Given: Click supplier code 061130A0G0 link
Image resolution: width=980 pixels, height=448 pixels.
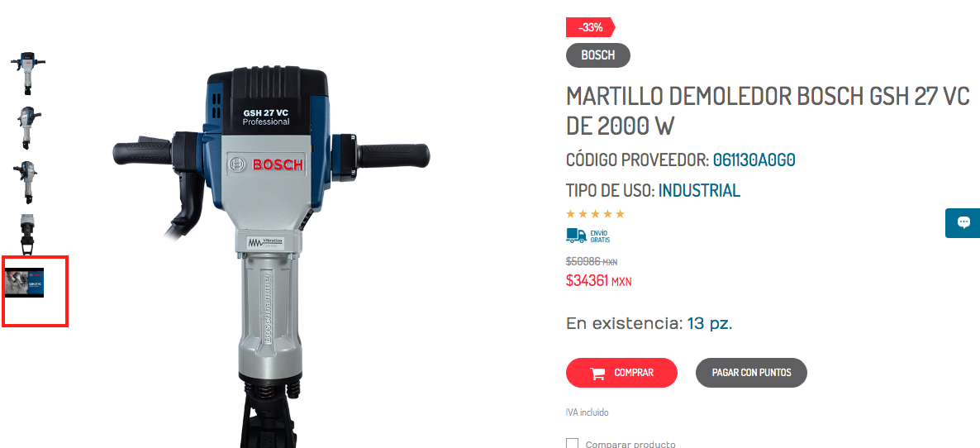Looking at the screenshot, I should tap(754, 160).
